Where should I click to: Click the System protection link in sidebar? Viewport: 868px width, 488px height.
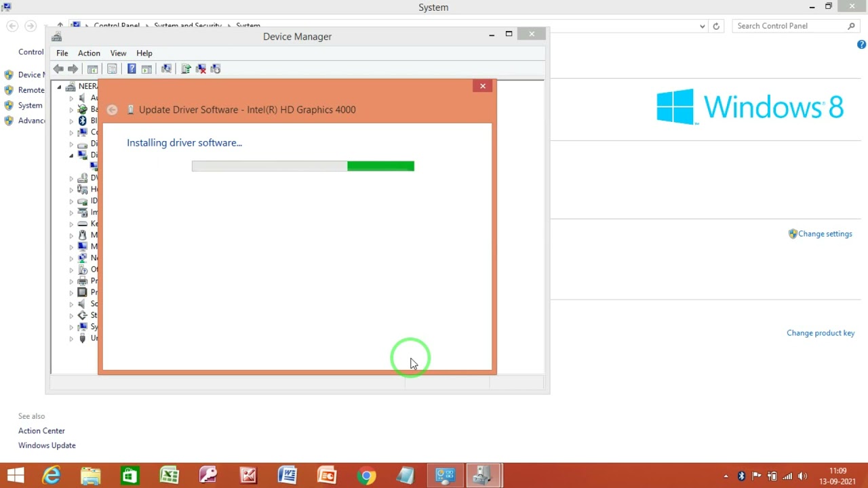(30, 105)
